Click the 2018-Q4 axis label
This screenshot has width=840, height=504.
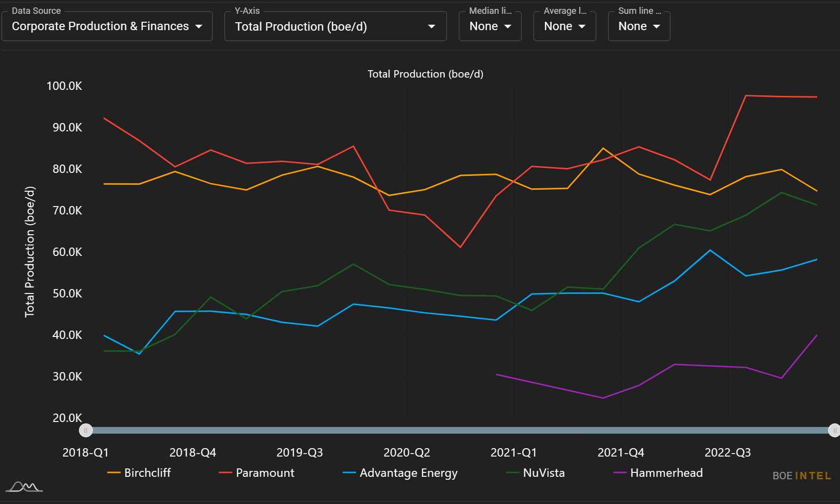point(193,453)
